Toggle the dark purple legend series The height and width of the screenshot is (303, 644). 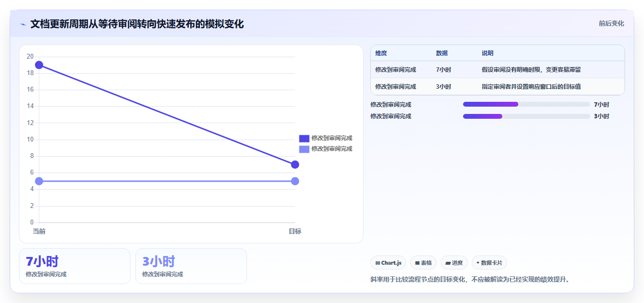tap(326, 138)
